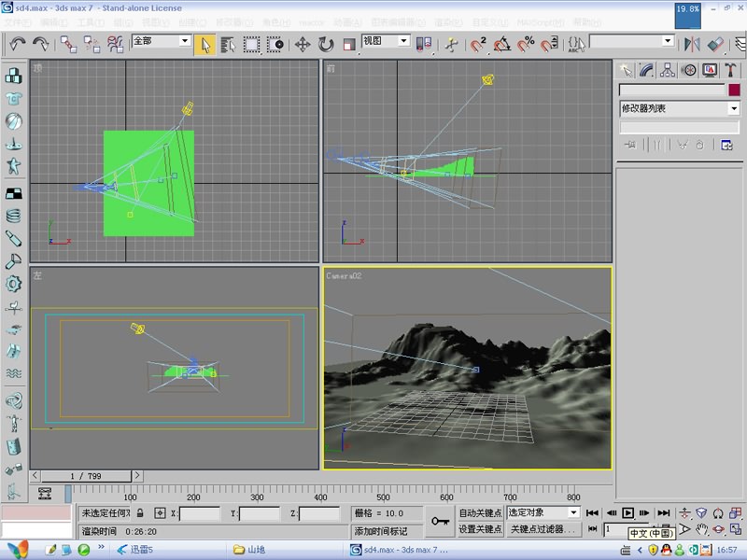Click the Next Frame button
Image resolution: width=747 pixels, height=560 pixels.
coord(644,512)
